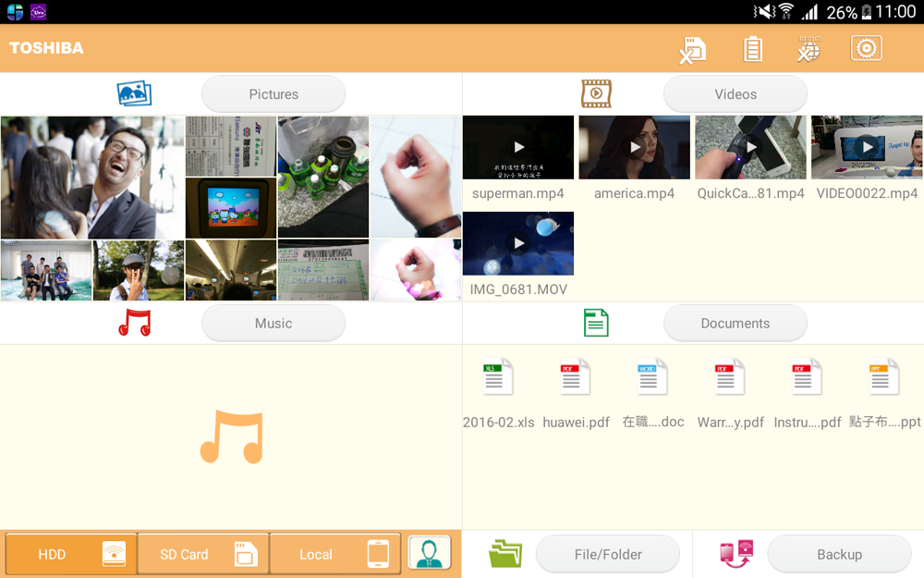Open the cartoon on screen photo
This screenshot has width=924, height=578.
[x=231, y=208]
